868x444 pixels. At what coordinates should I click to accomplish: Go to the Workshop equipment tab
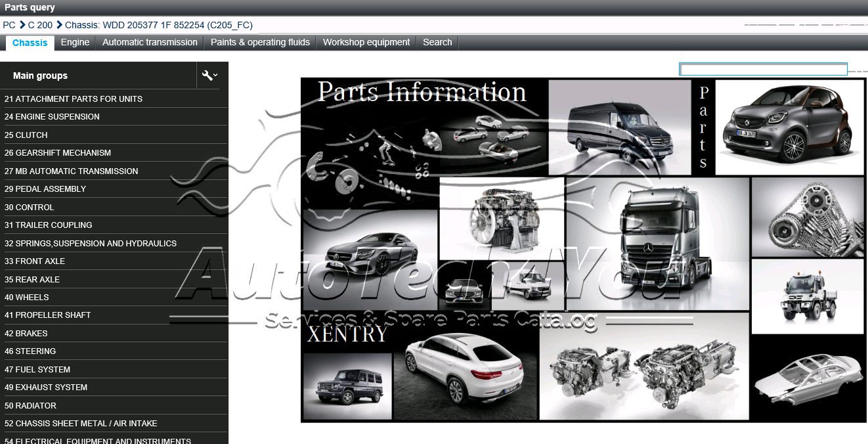click(x=366, y=42)
